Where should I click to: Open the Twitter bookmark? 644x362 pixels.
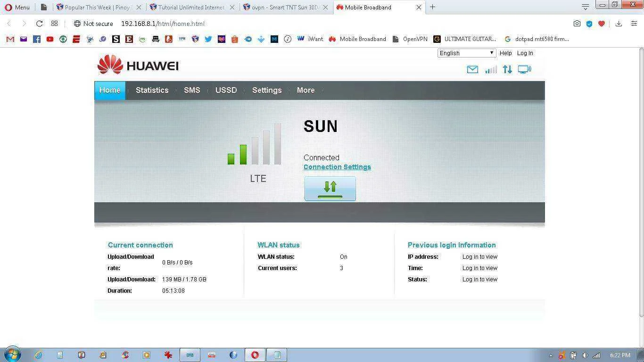click(x=208, y=39)
